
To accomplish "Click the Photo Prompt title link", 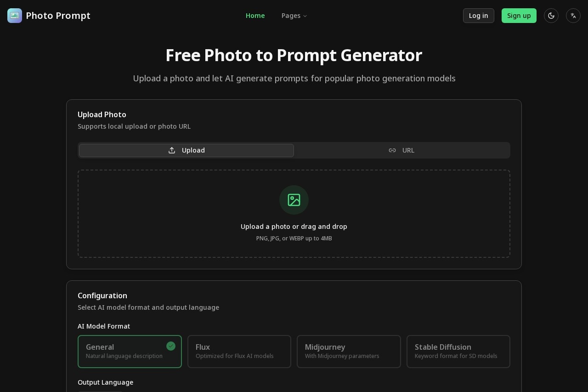I will 58,16.
